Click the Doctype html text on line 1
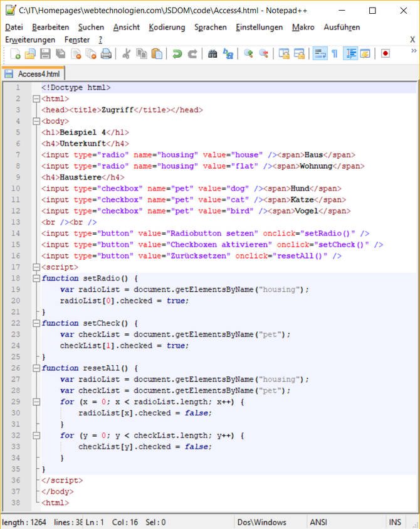This screenshot has width=420, height=529. tap(76, 87)
